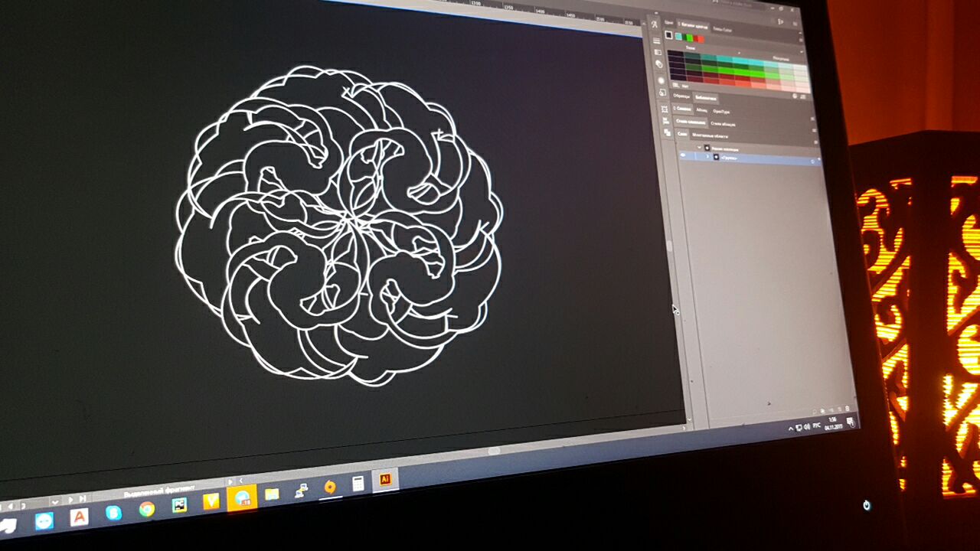Switch to the Каталог цветов tab

point(692,25)
